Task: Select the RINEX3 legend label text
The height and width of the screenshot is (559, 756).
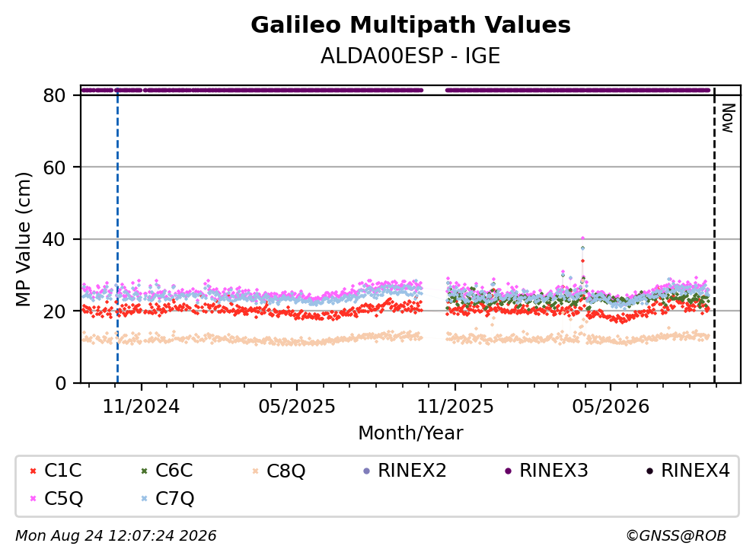Action: click(x=553, y=471)
